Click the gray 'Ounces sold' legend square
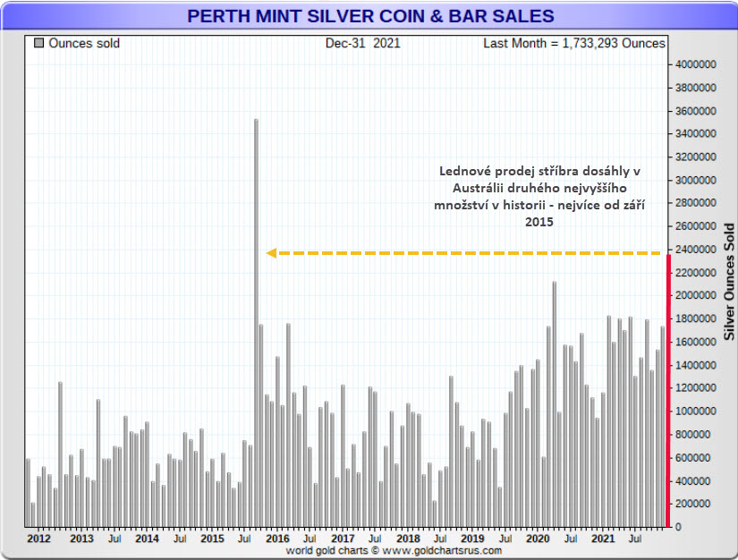Viewport: 738px width, 560px height. pyautogui.click(x=39, y=43)
